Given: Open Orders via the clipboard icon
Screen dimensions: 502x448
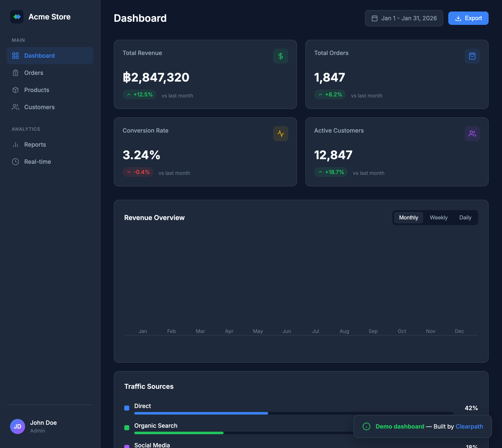Looking at the screenshot, I should (15, 73).
